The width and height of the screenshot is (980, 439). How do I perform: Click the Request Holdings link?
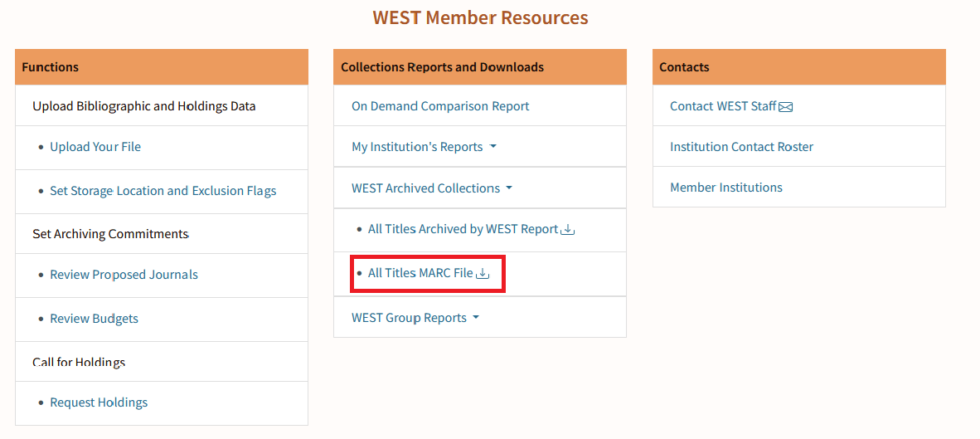[99, 402]
